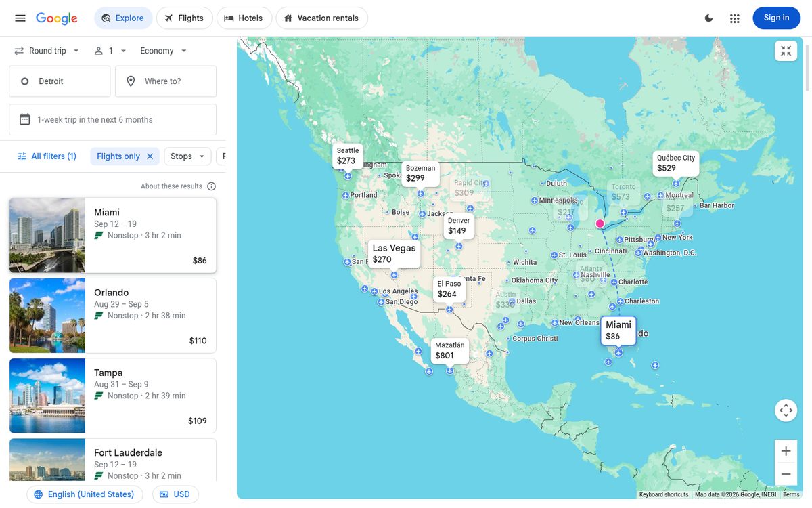This screenshot has height=508, width=812.
Task: Collapse the map with the fullscreen exit icon
Action: [786, 51]
